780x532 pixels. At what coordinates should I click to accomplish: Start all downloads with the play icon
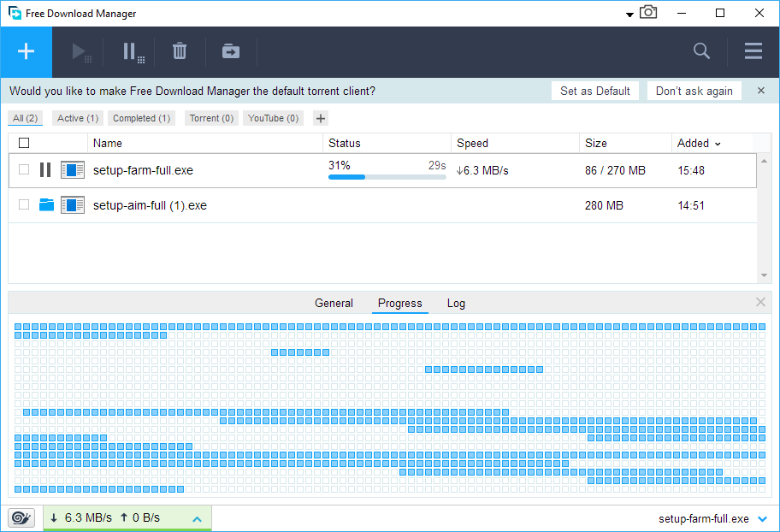point(81,52)
